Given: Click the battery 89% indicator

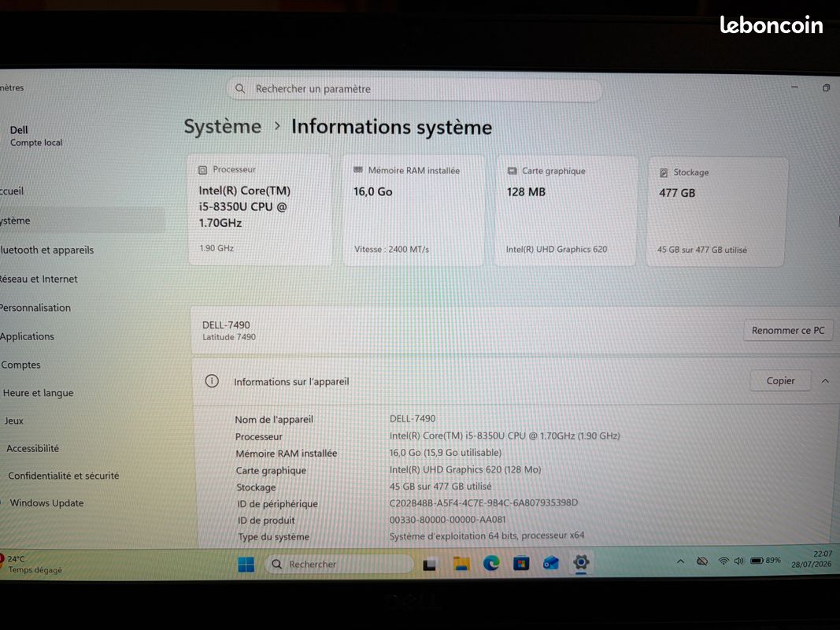Looking at the screenshot, I should click(765, 561).
